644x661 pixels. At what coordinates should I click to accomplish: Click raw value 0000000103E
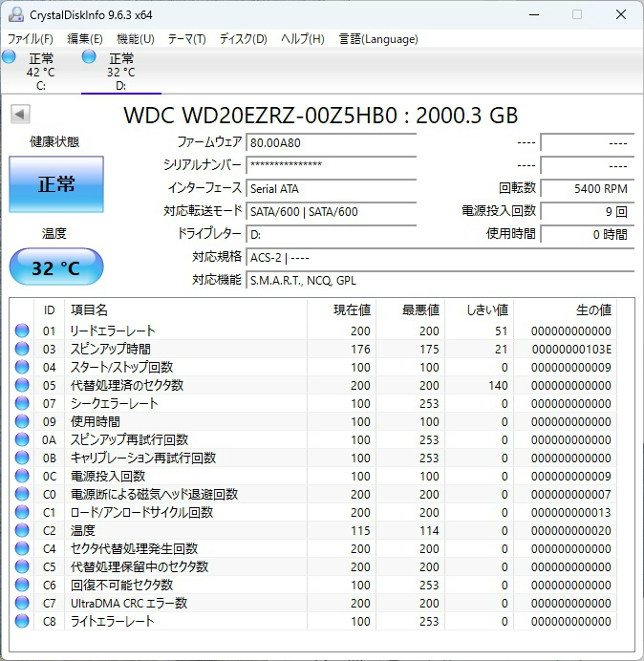571,349
